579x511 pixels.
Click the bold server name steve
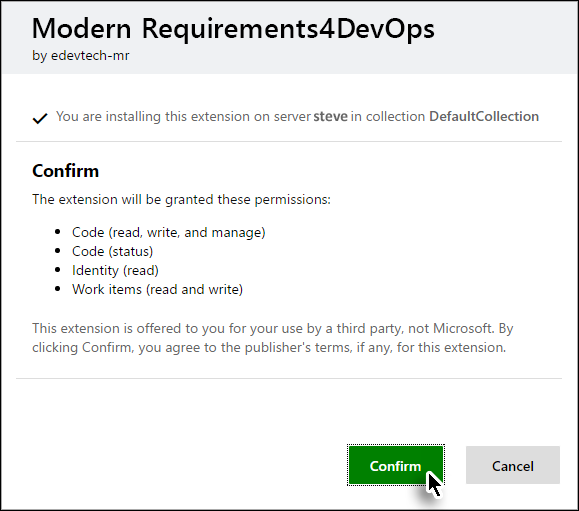330,117
